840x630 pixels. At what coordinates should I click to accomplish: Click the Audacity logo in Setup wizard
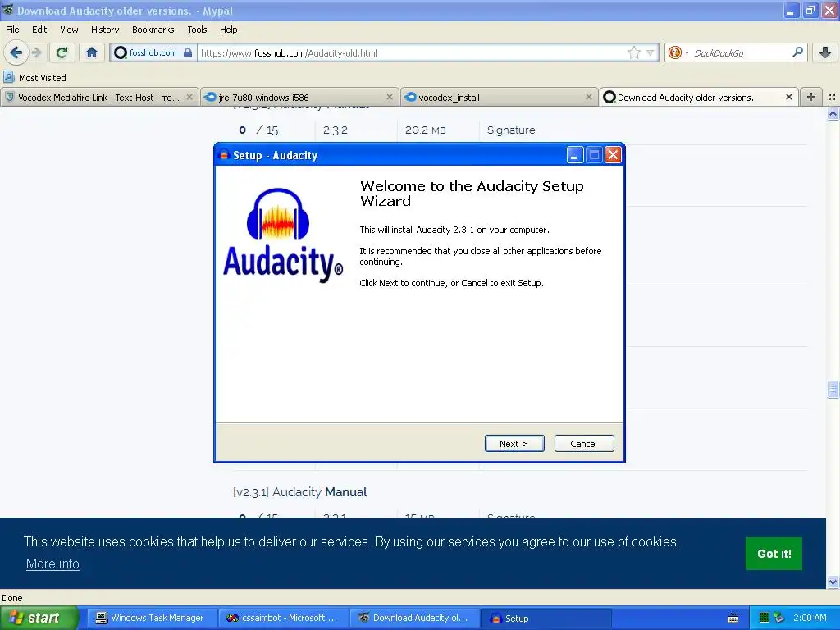coord(283,235)
